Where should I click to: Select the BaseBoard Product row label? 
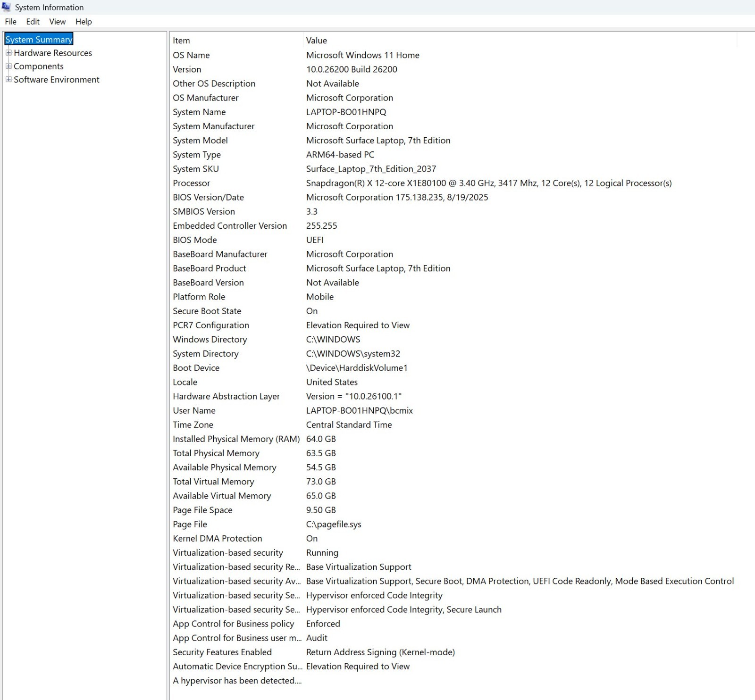coord(210,268)
